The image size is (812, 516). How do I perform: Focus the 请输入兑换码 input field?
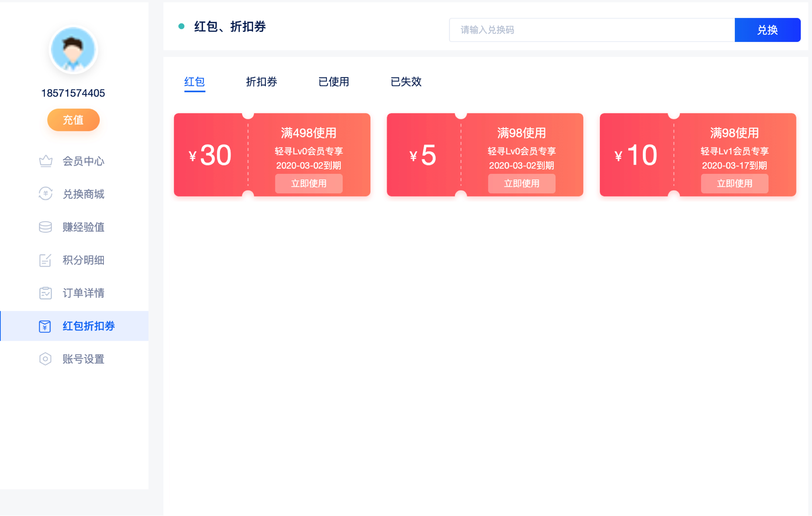coord(592,30)
